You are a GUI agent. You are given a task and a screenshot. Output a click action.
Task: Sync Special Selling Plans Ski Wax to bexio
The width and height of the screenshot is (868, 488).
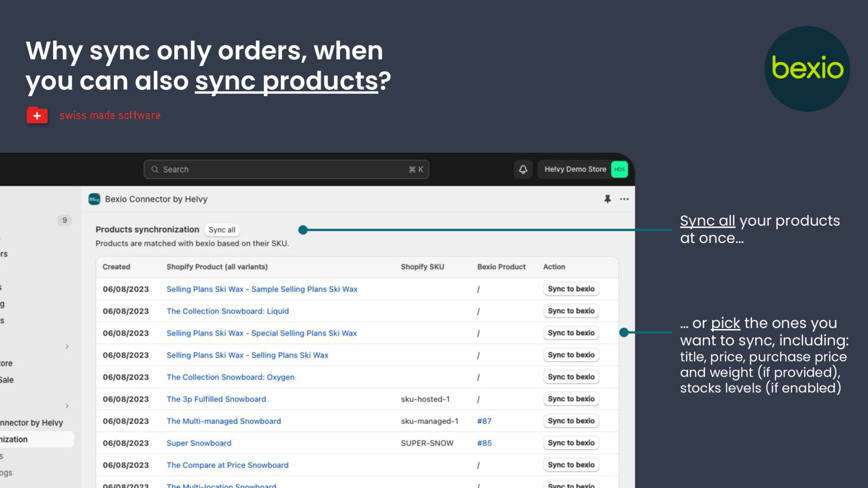coord(571,333)
